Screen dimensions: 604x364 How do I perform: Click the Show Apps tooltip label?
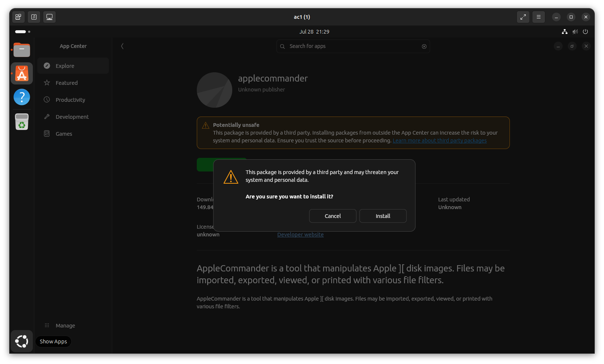click(x=54, y=342)
